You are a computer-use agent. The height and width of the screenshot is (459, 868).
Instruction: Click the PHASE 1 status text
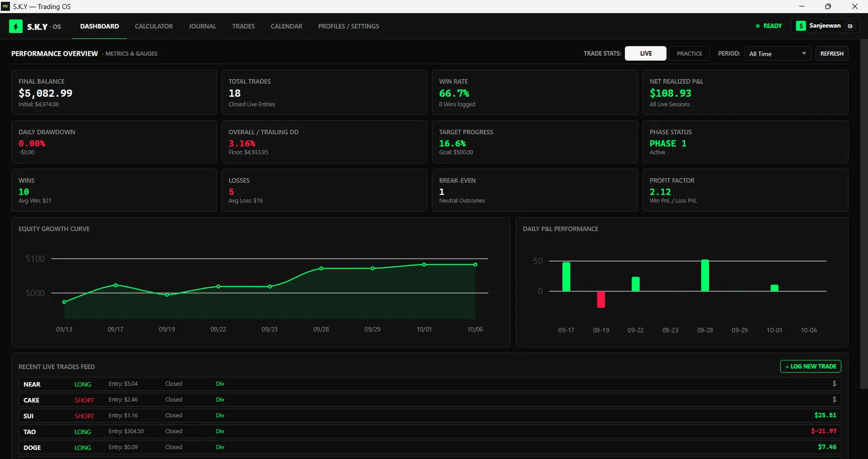[668, 144]
